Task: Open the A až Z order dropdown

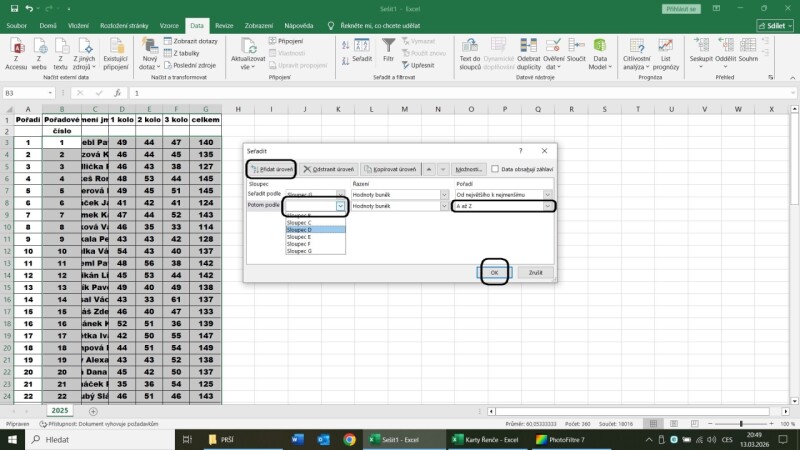Action: tap(547, 206)
